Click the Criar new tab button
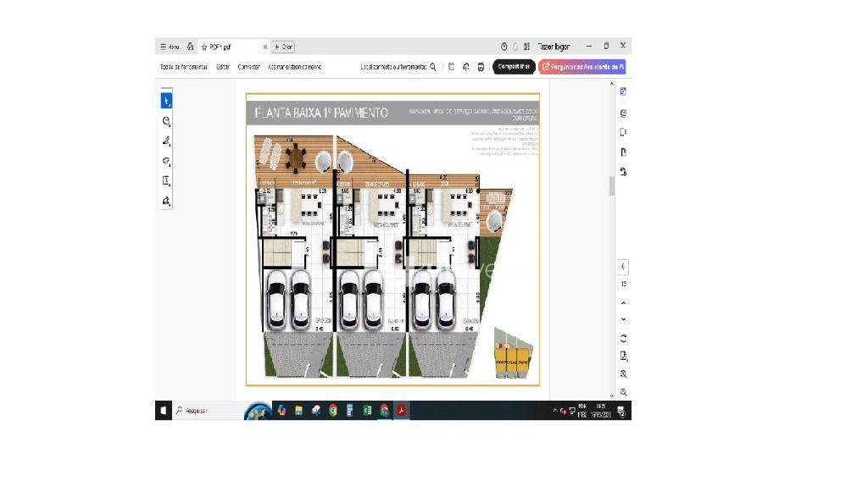 pos(283,47)
